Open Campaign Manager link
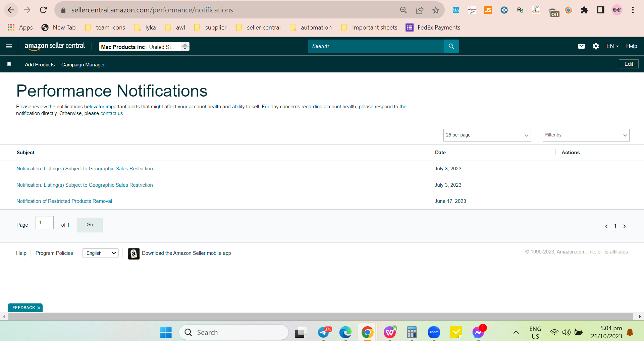This screenshot has width=644, height=341. click(x=83, y=65)
